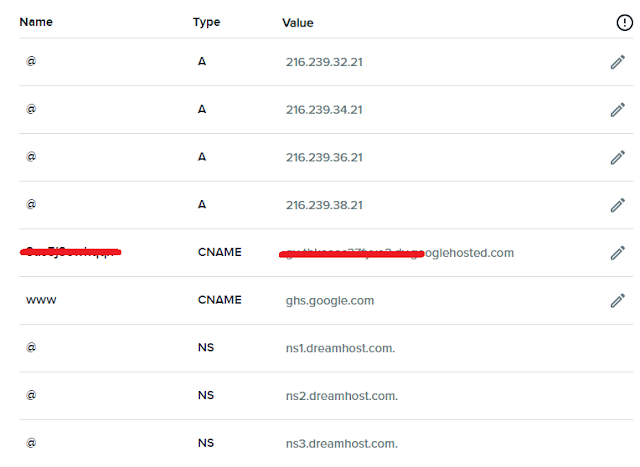Select NS type in the ns3.dreamhost.com row
The height and width of the screenshot is (467, 640).
pos(206,443)
